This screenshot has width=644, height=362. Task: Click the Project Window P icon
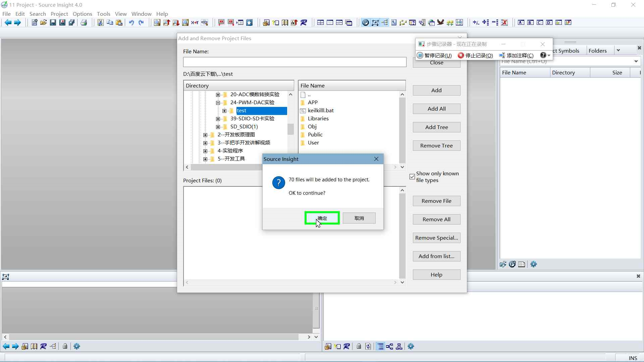click(x=366, y=22)
